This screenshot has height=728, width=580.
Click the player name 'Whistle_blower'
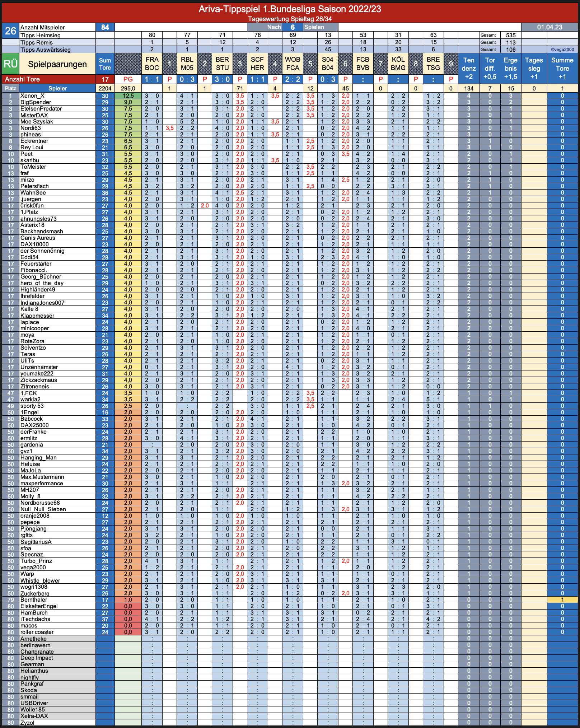40,580
